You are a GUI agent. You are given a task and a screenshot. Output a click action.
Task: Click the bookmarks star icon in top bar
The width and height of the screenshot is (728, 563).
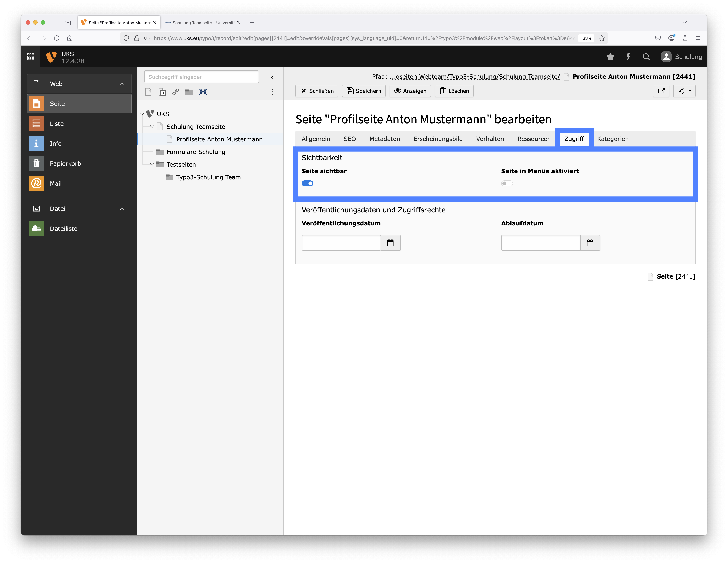610,57
